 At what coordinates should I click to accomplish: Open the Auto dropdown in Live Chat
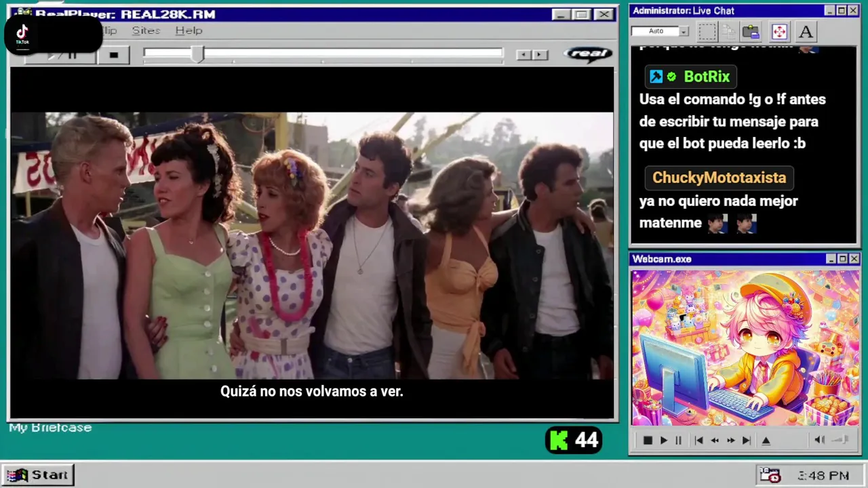click(684, 31)
